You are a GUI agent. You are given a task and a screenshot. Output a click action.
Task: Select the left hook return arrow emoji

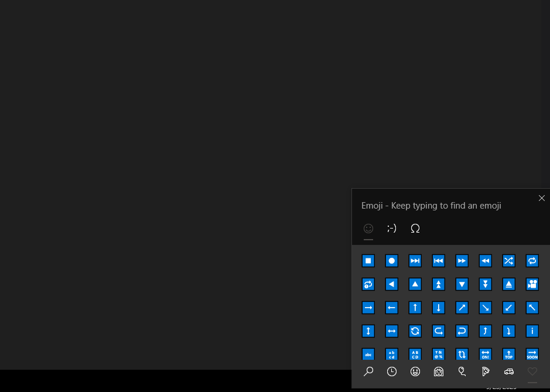pos(462,331)
